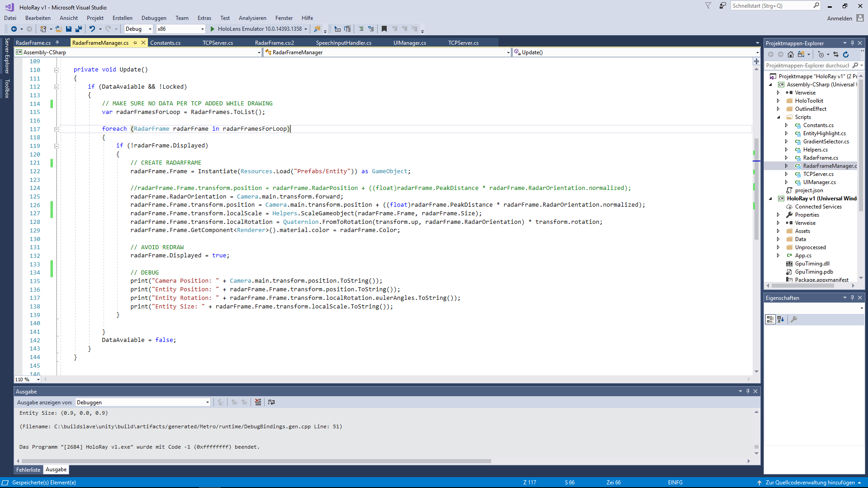The width and height of the screenshot is (868, 488).
Task: Switch to the Fehlerliste tab
Action: (x=28, y=470)
